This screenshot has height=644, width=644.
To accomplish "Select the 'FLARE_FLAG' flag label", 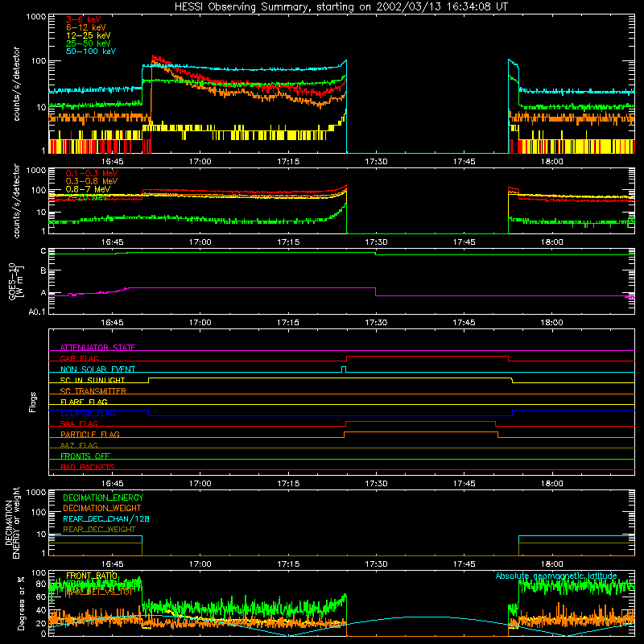I will pyautogui.click(x=84, y=402).
